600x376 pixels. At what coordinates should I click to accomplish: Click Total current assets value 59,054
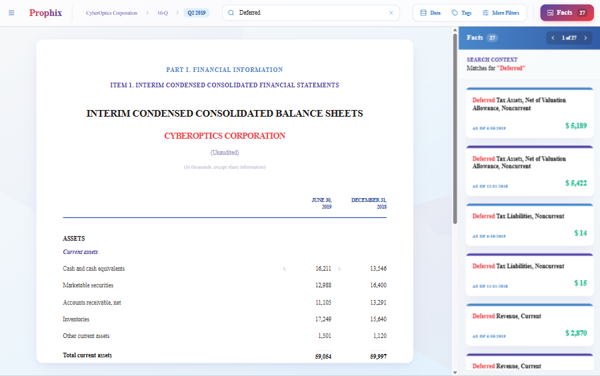323,356
